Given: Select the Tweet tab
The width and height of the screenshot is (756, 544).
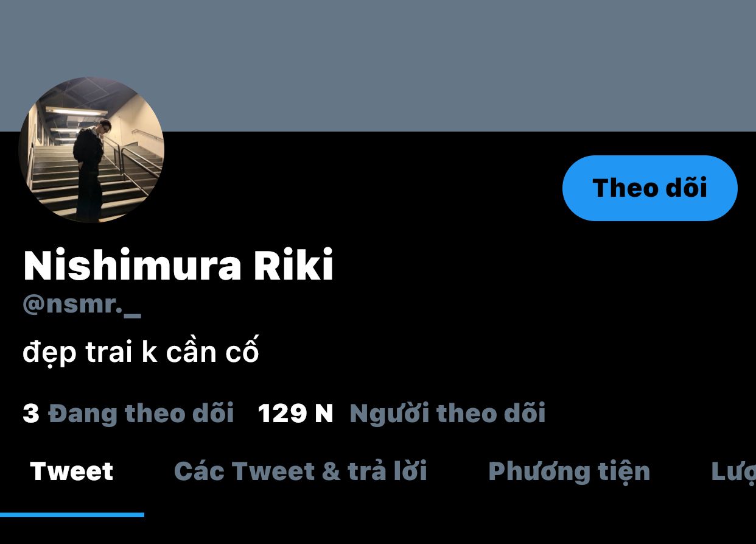Looking at the screenshot, I should 72,472.
